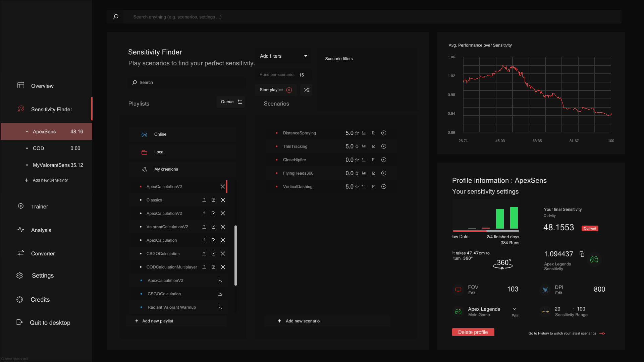This screenshot has width=644, height=362.
Task: Click the shuffle playlist icon
Action: coord(306,90)
